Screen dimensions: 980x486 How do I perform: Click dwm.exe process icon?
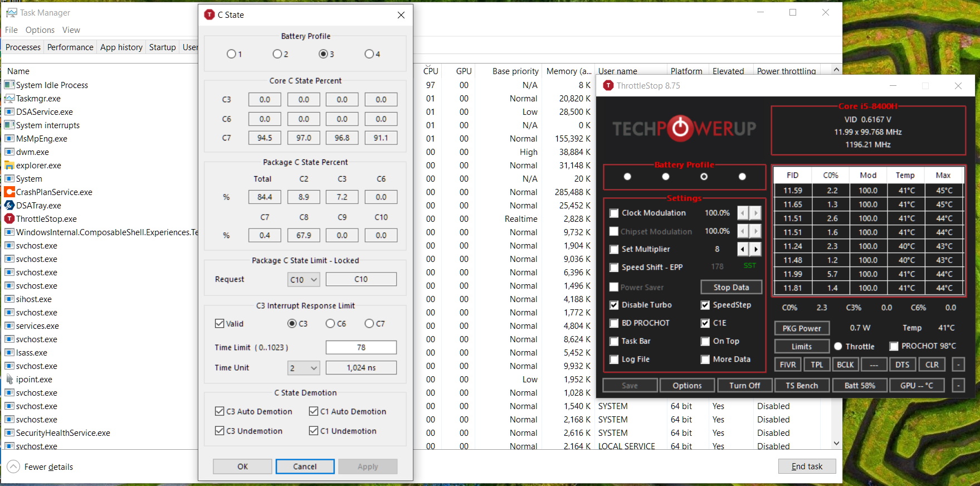click(9, 152)
